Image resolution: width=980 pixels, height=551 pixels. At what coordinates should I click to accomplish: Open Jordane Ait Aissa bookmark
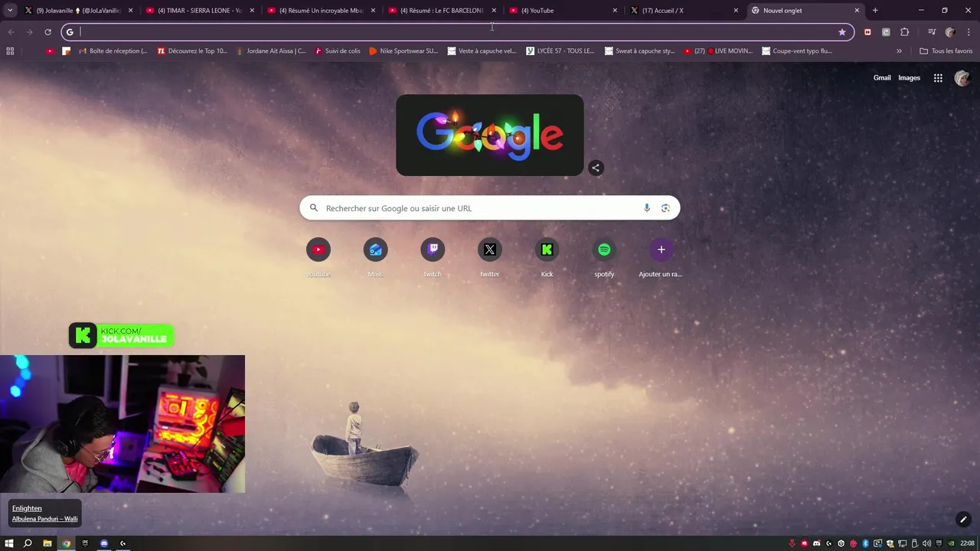point(271,51)
